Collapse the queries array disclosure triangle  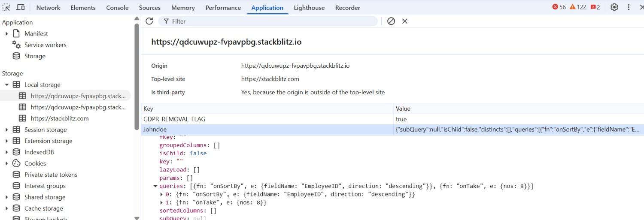(x=155, y=186)
